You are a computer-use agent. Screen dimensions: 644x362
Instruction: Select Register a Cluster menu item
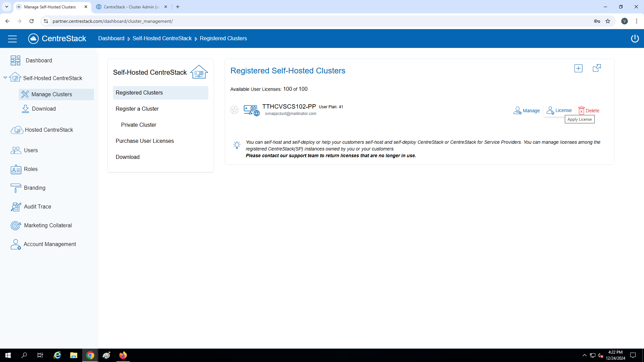(137, 109)
